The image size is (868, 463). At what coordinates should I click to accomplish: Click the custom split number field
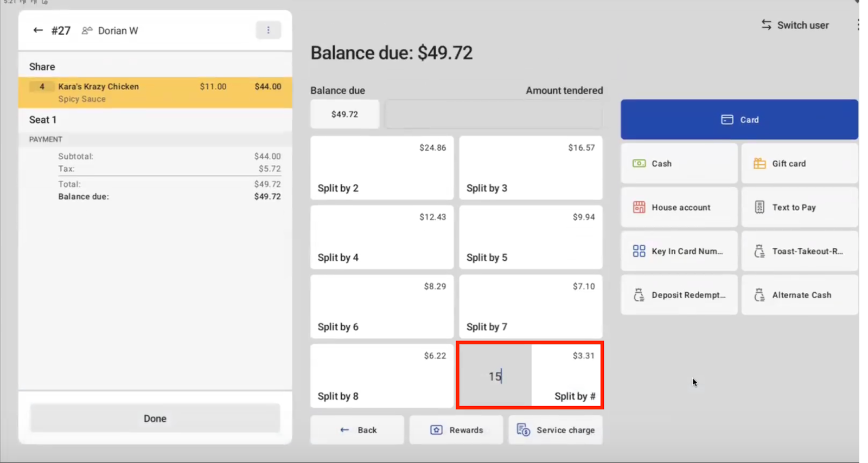coord(495,376)
